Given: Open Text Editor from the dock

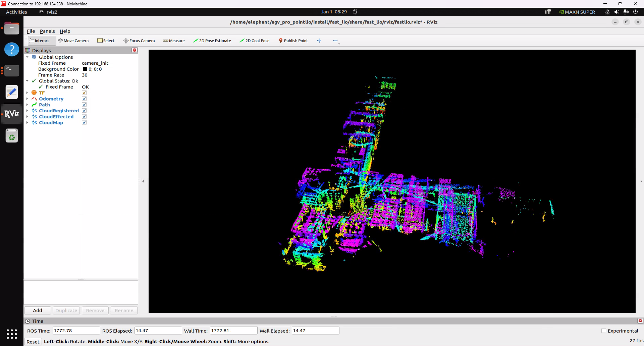Looking at the screenshot, I should tap(12, 92).
